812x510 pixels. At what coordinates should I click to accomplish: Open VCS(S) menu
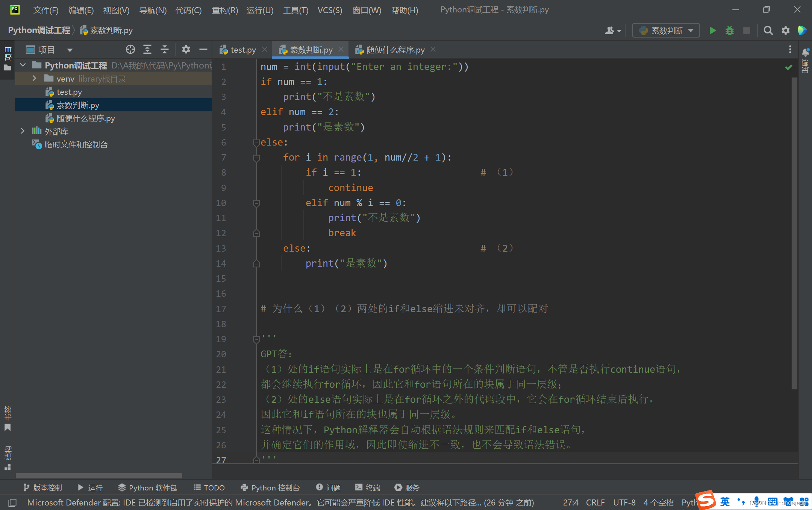pos(330,10)
